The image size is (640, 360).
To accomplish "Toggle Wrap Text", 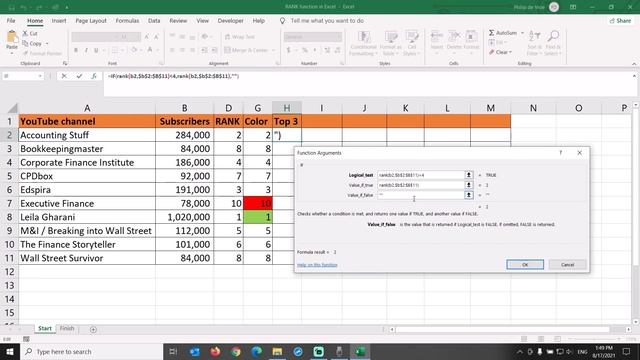I will 240,37.
